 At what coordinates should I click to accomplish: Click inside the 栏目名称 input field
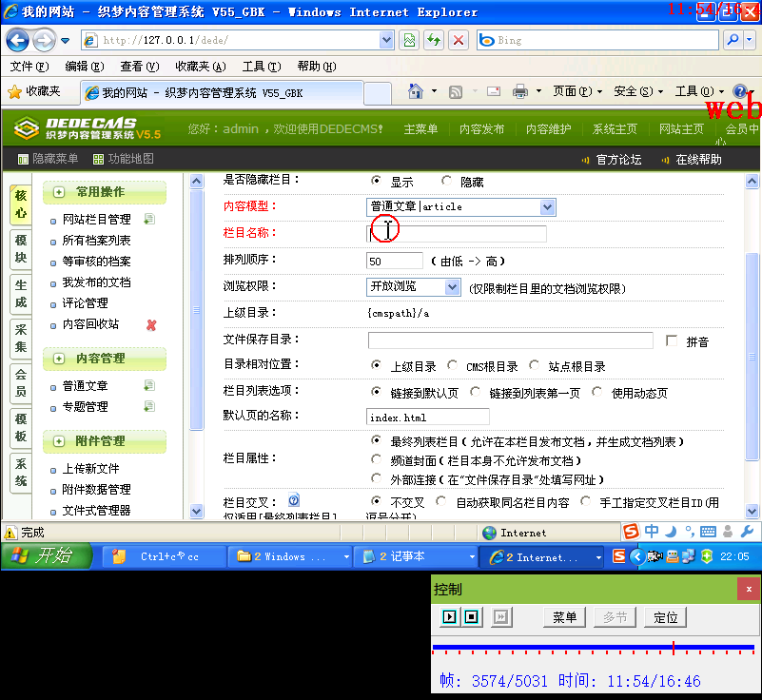click(457, 233)
